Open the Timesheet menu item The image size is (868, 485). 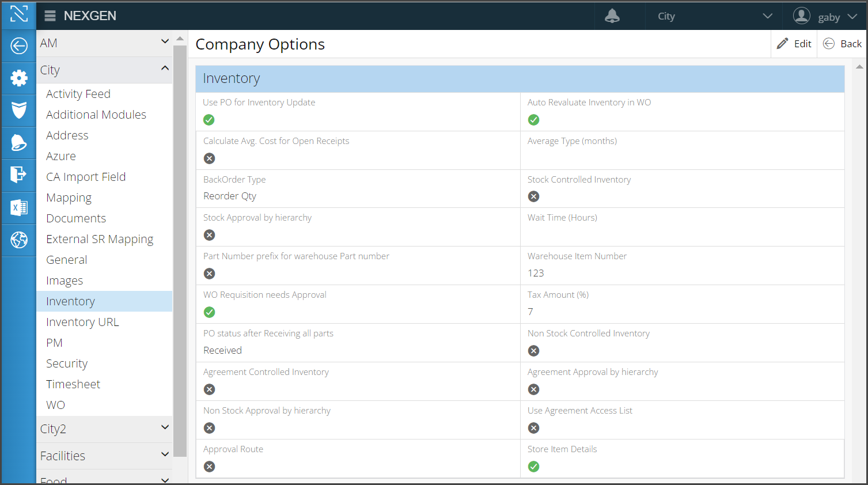tap(73, 384)
